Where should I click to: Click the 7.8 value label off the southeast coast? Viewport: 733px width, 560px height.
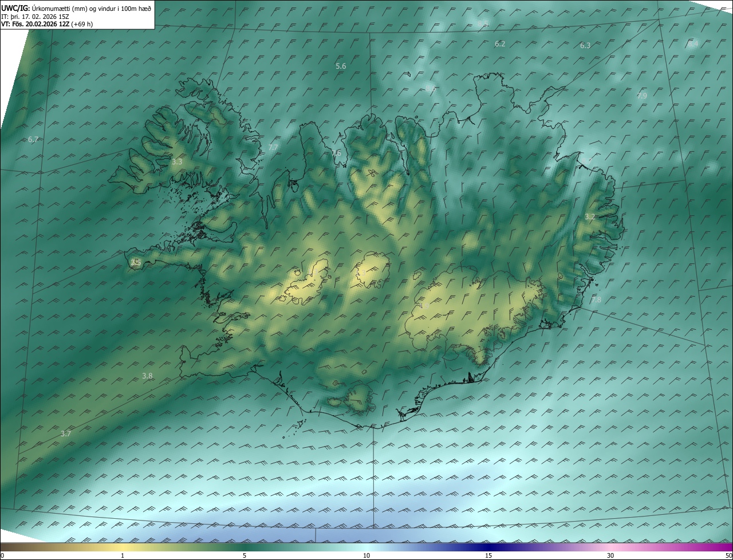596,300
